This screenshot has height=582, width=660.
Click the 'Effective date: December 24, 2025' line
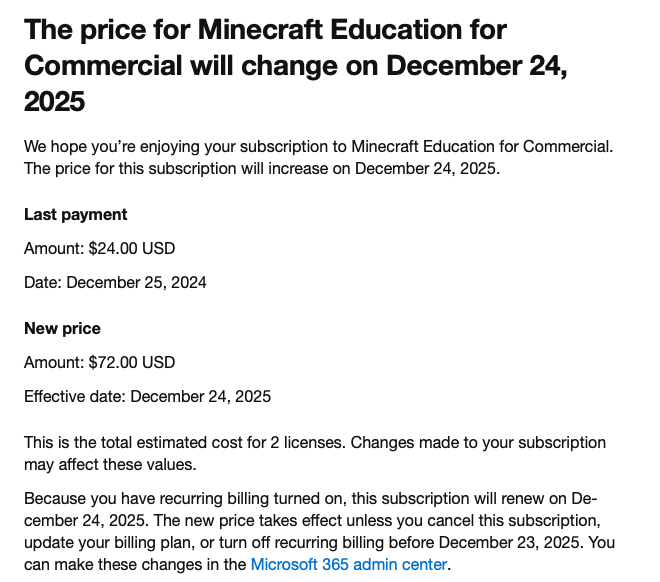[x=147, y=396]
